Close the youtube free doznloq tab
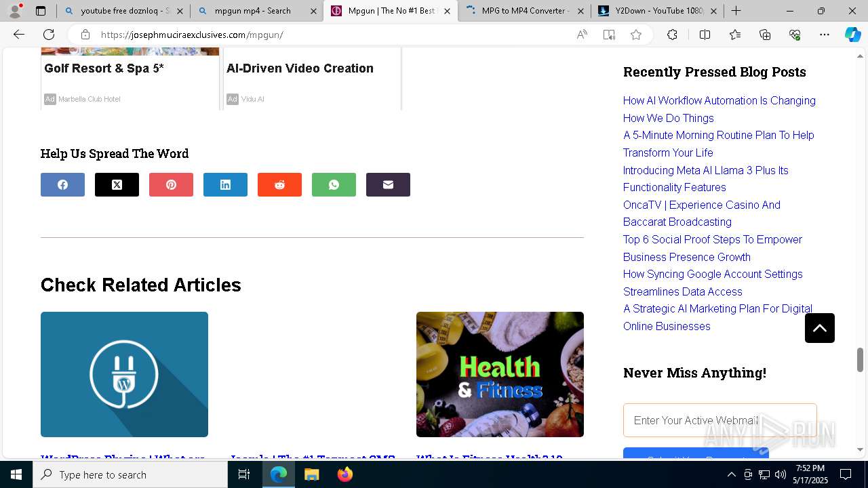 click(x=180, y=11)
